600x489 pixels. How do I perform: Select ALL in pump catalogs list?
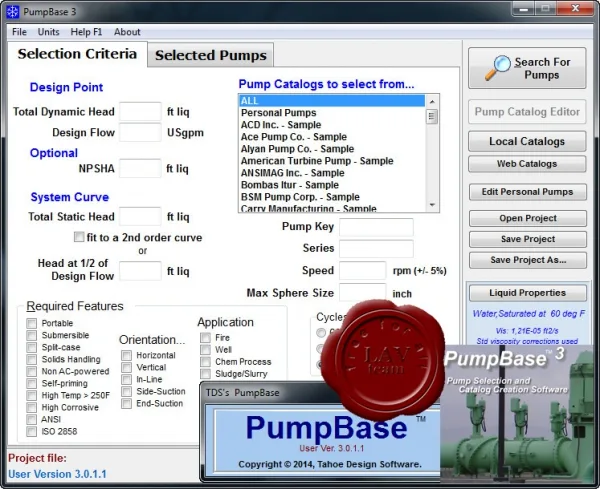[332, 101]
